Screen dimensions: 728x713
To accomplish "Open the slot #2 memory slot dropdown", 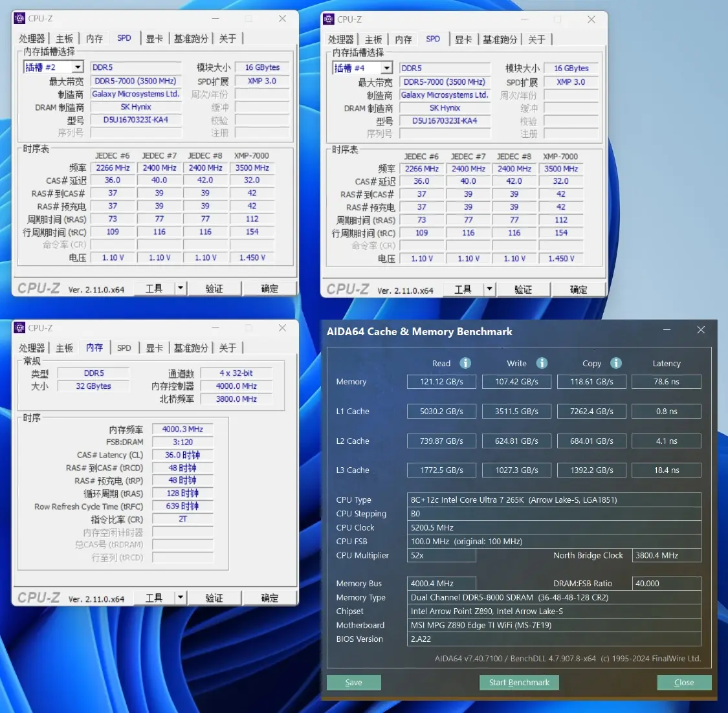I will pyautogui.click(x=78, y=67).
